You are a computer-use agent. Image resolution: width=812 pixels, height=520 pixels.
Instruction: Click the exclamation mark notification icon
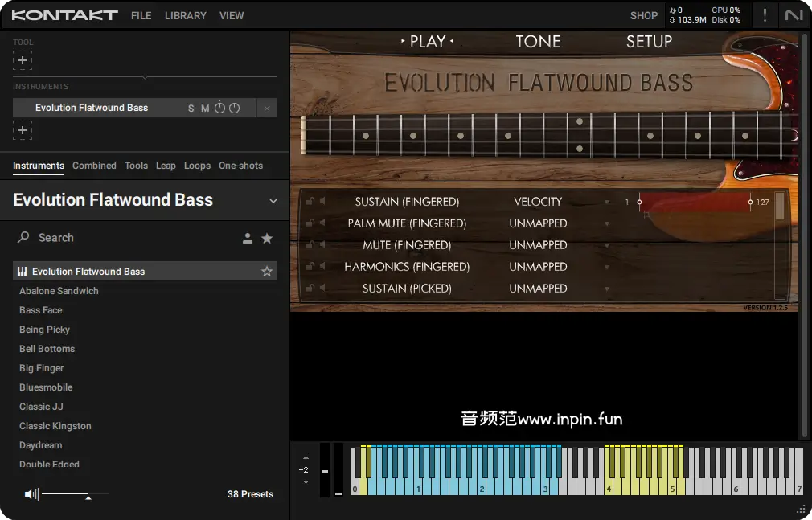coord(765,15)
